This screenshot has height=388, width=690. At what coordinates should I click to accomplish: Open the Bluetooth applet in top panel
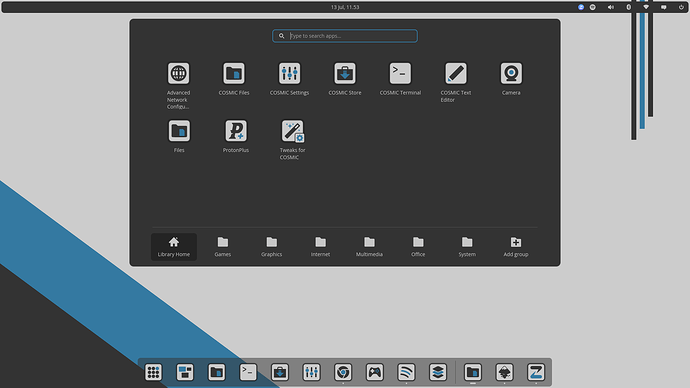point(628,7)
